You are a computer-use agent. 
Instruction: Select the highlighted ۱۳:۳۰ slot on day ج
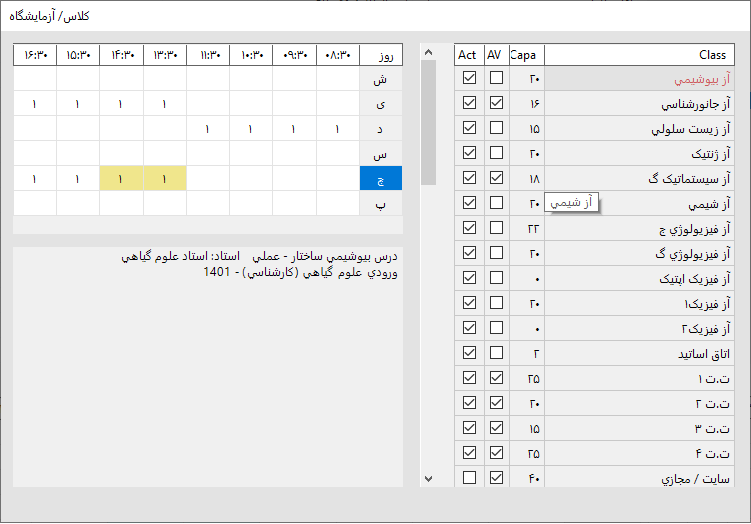coord(165,178)
